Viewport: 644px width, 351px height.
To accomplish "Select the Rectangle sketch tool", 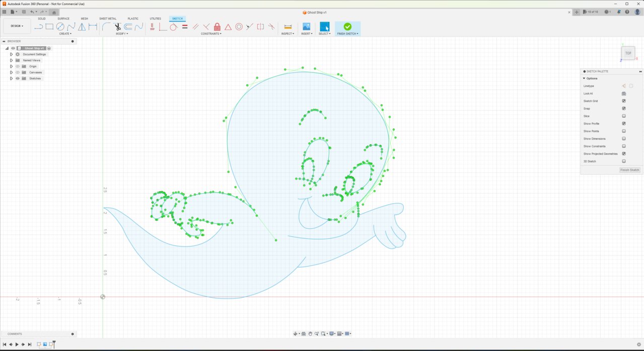I will (49, 27).
